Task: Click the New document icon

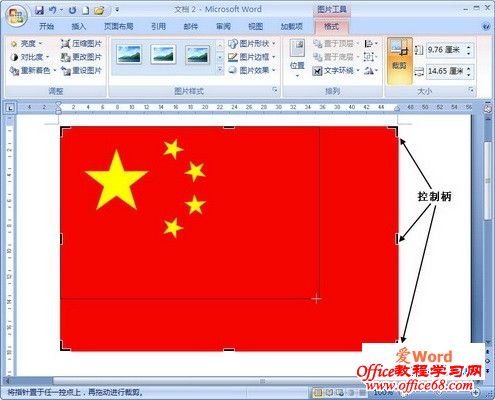Action: [x=85, y=10]
